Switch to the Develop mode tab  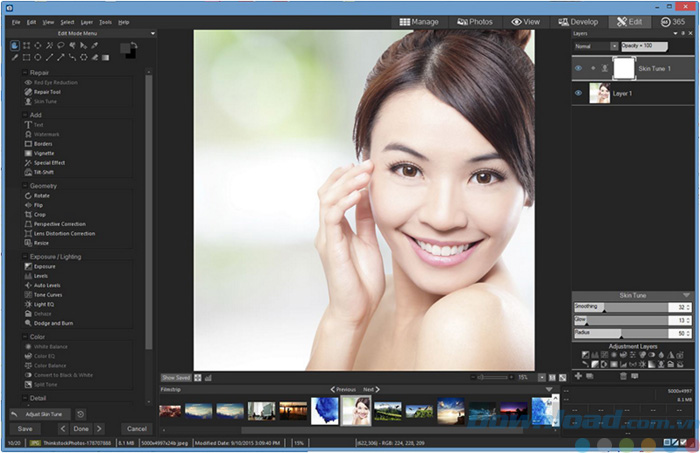(580, 21)
